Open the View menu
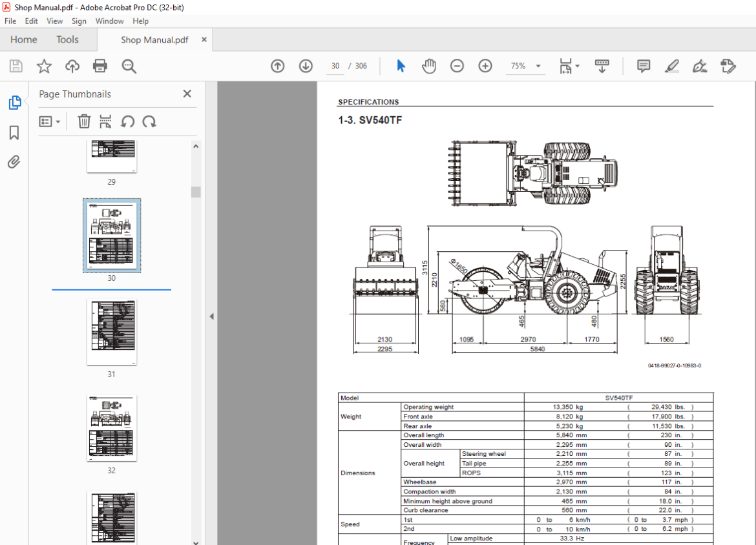This screenshot has height=545, width=756. point(54,21)
